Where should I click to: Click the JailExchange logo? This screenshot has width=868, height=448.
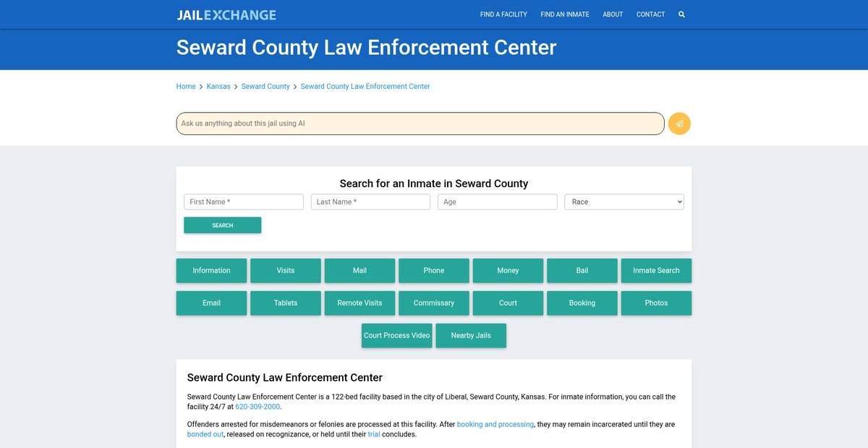(x=226, y=14)
